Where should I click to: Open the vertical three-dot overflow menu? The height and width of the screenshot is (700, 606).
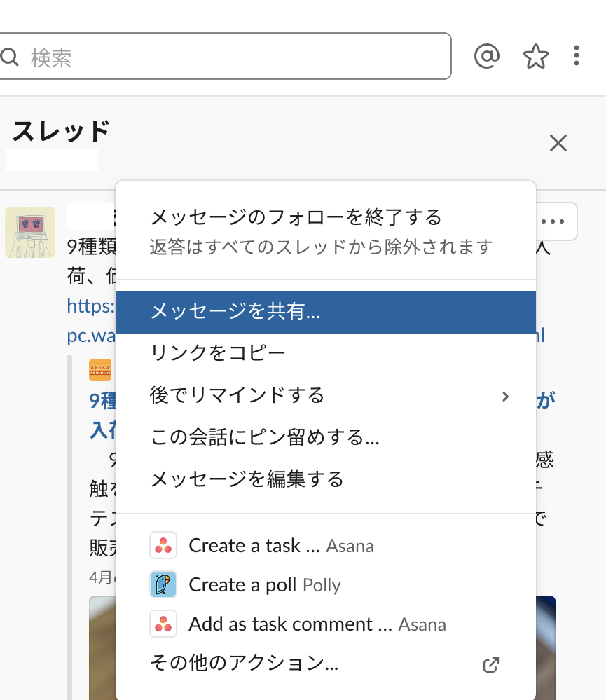[576, 56]
